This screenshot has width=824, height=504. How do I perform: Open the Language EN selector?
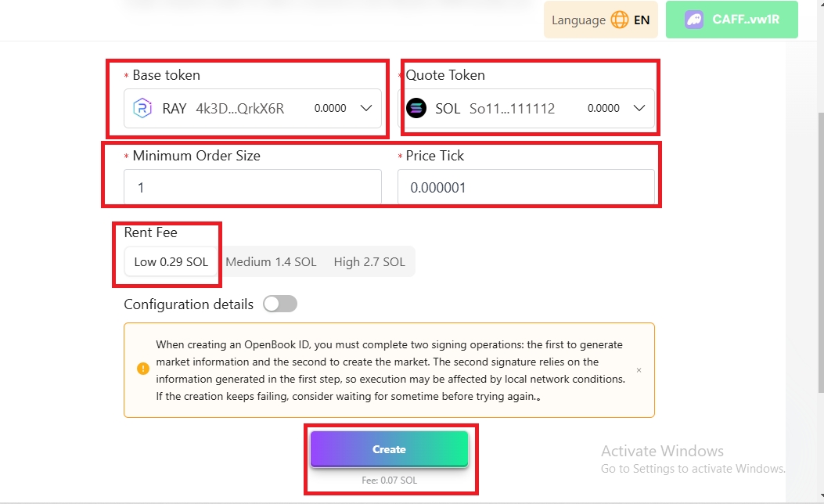pos(600,20)
